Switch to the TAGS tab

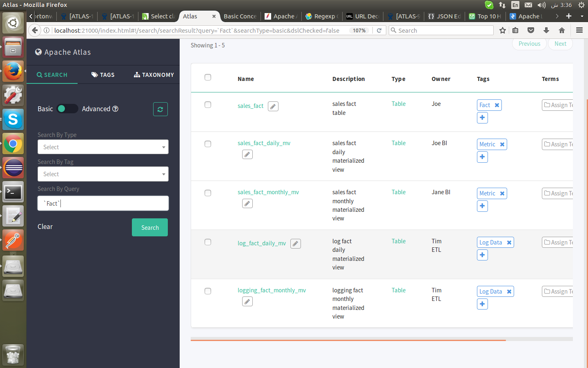[x=103, y=75]
